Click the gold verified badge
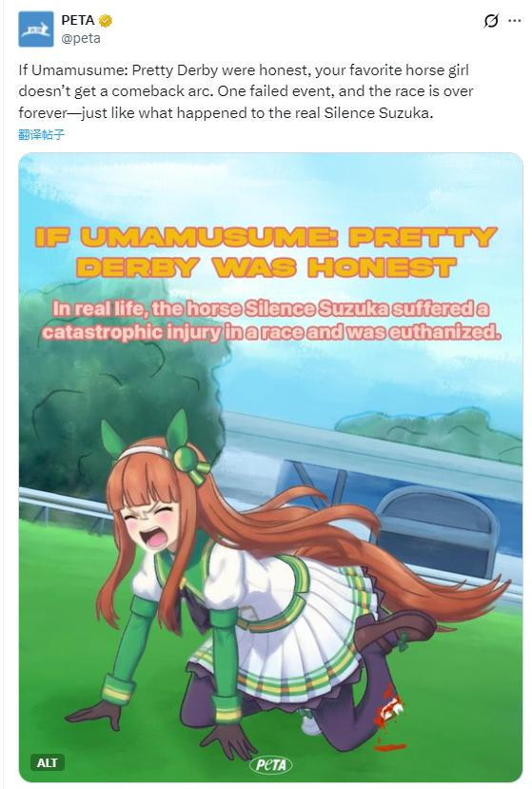This screenshot has height=789, width=532. click(106, 21)
